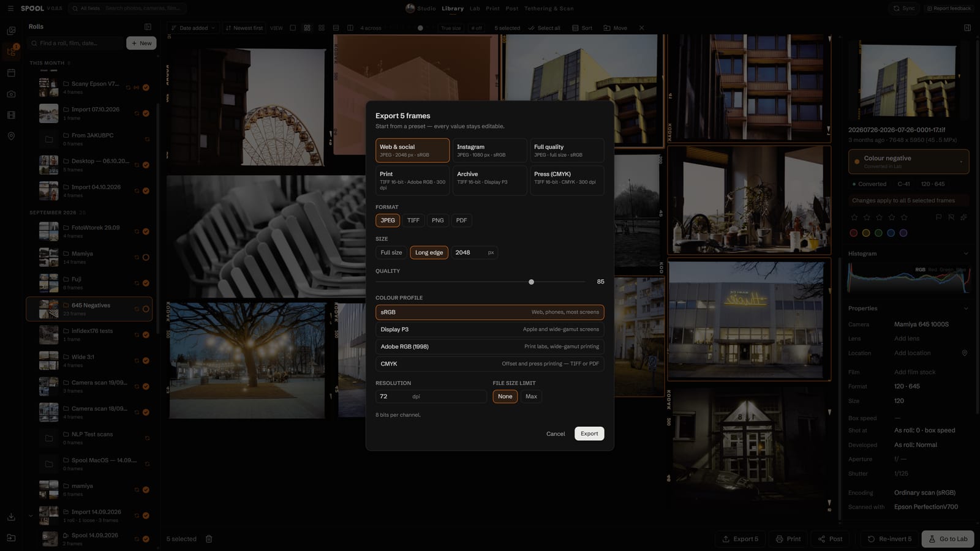Collapse the Rolls panel with its panel icon
Image resolution: width=980 pixels, height=551 pixels.
tap(148, 27)
